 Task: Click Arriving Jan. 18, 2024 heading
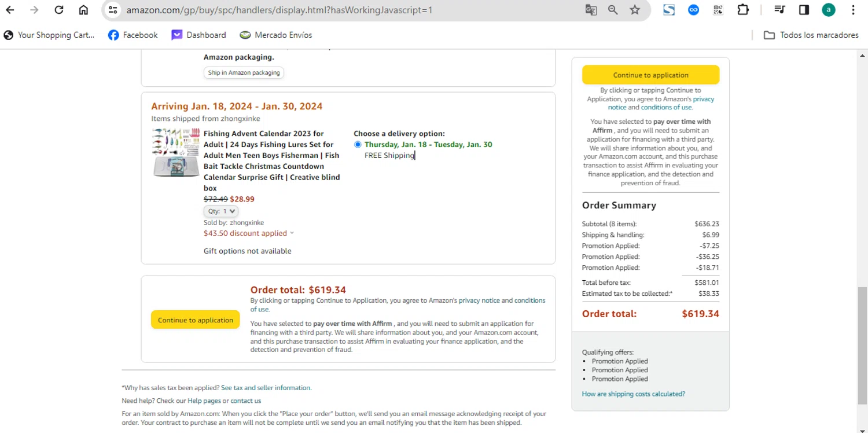tap(237, 107)
